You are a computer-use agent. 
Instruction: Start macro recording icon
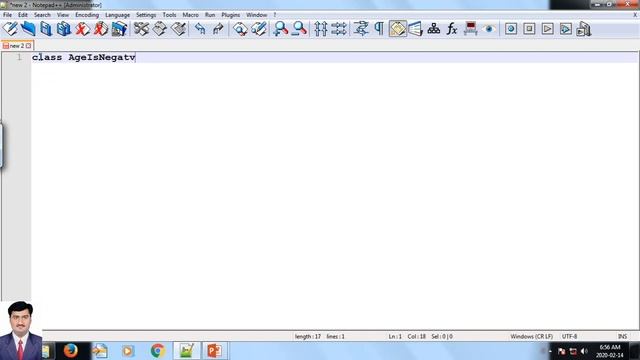[x=511, y=29]
